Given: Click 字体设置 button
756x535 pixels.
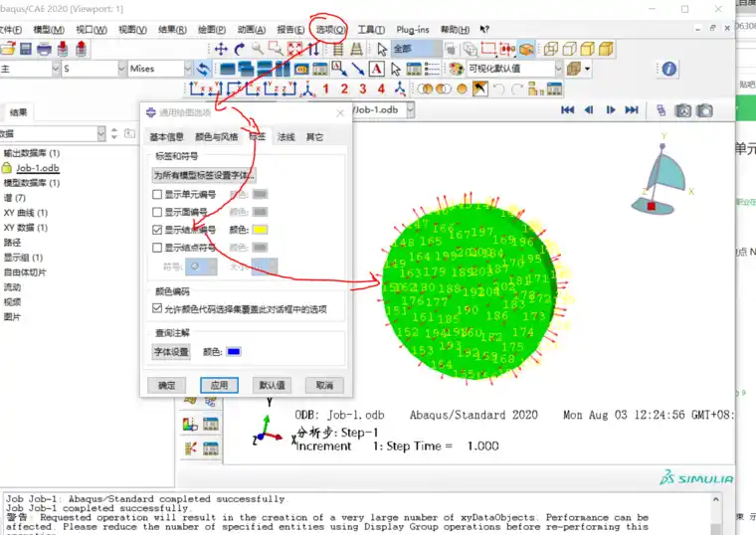Looking at the screenshot, I should pos(171,352).
